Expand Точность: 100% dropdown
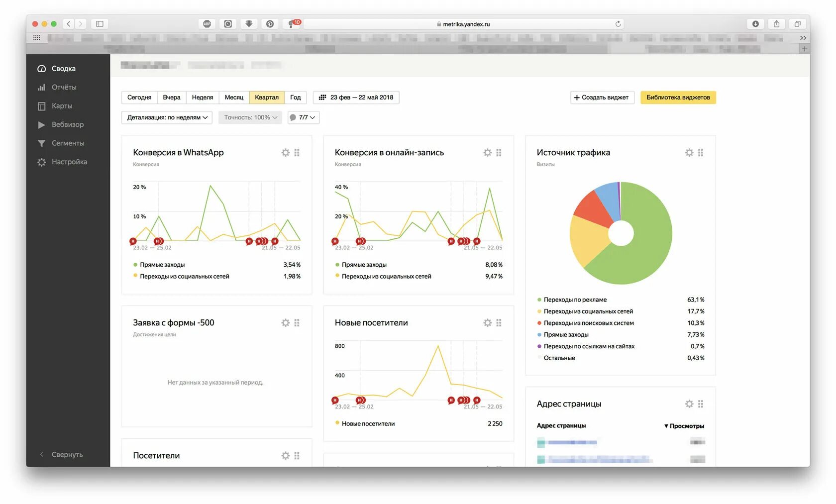 coord(250,117)
